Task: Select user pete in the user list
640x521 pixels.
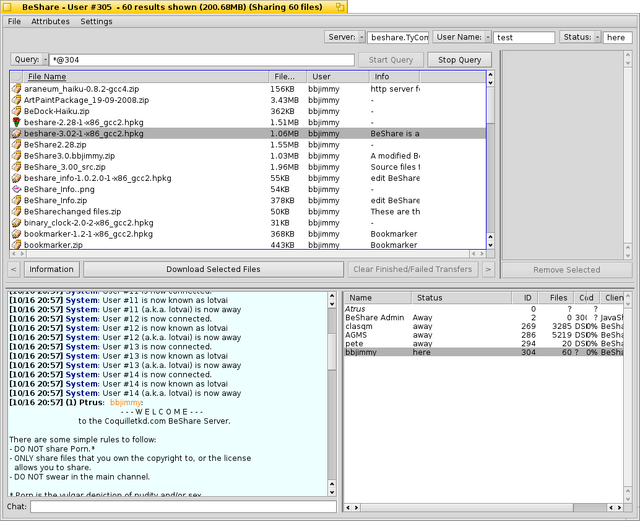Action: 484,343
